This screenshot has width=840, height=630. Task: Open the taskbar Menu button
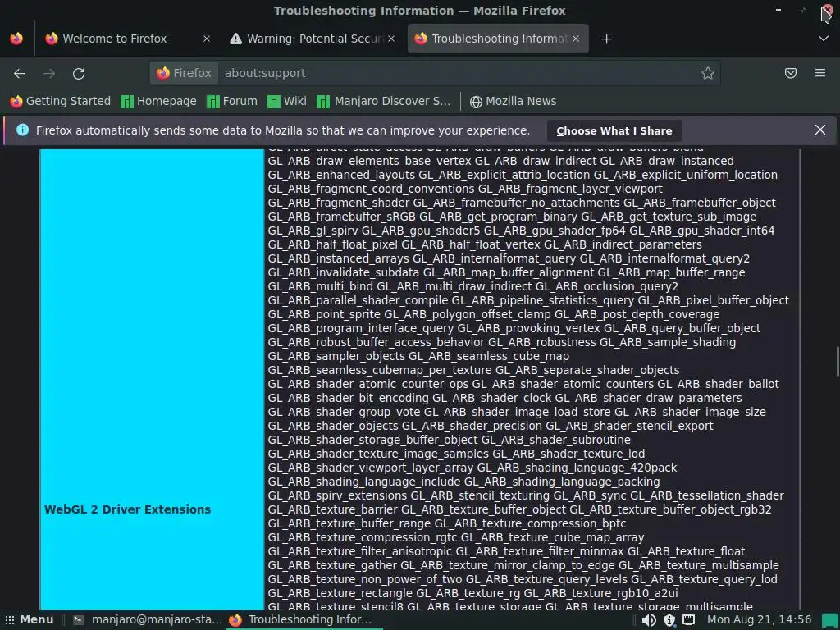pyautogui.click(x=29, y=620)
